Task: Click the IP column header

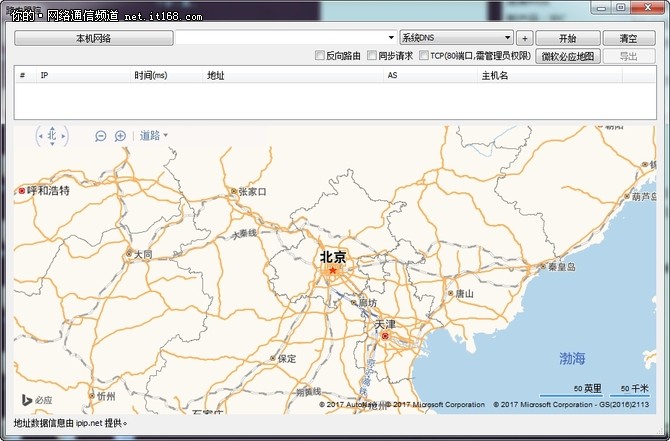Action: pyautogui.click(x=44, y=76)
